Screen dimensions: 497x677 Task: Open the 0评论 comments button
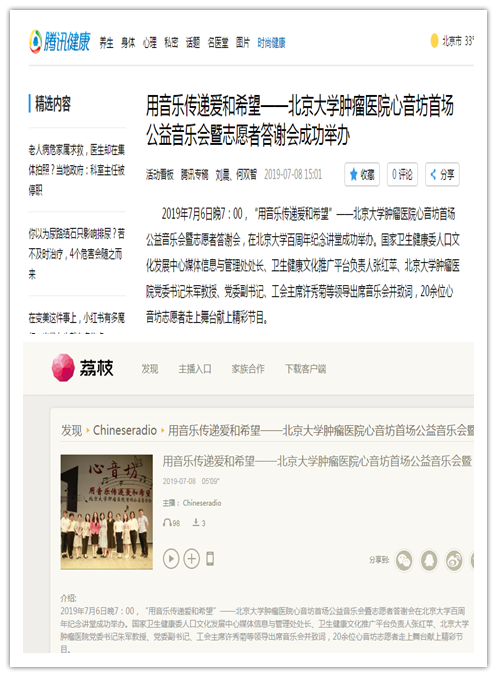402,174
